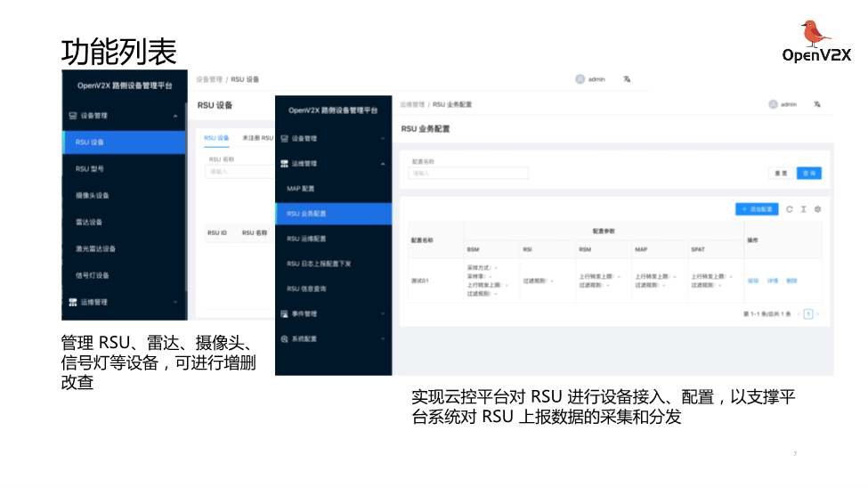Expand 系统配置 chevron in right sidebar
The width and height of the screenshot is (868, 488).
click(x=383, y=339)
